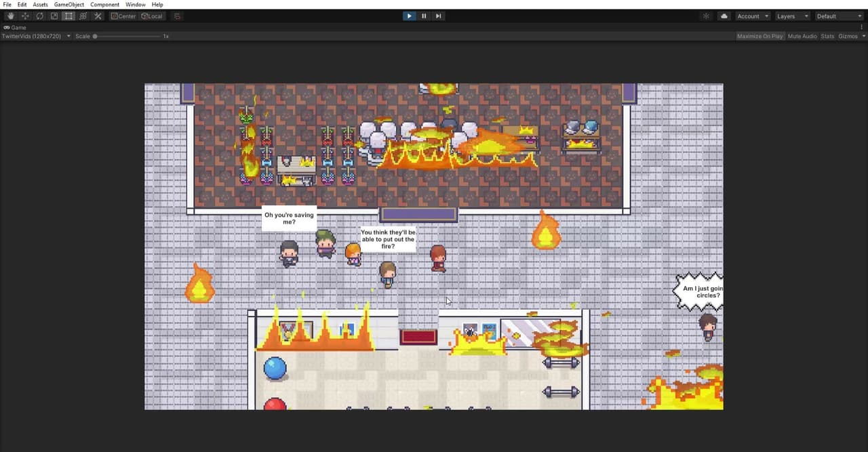The width and height of the screenshot is (868, 452).
Task: Toggle Mute Audio option
Action: tap(802, 36)
